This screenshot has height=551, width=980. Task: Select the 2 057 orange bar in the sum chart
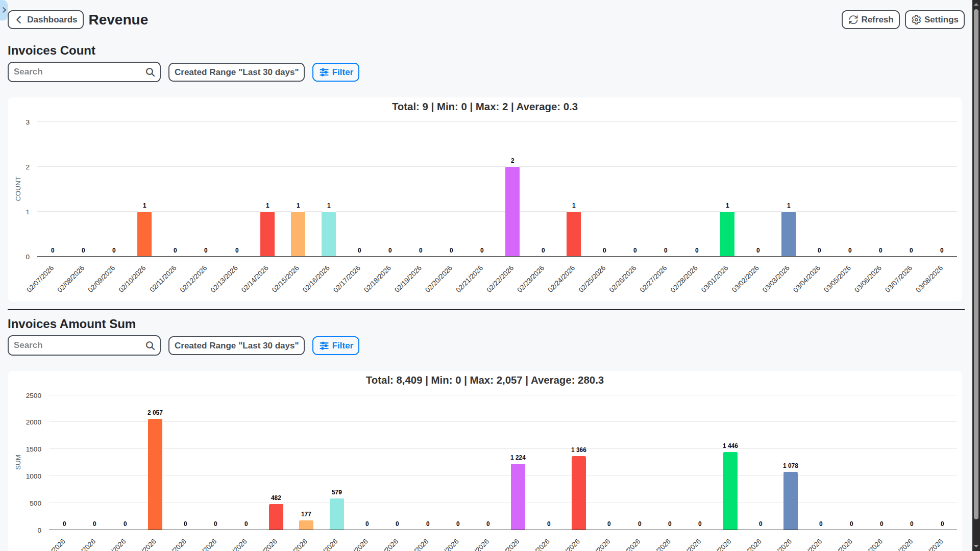[155, 474]
